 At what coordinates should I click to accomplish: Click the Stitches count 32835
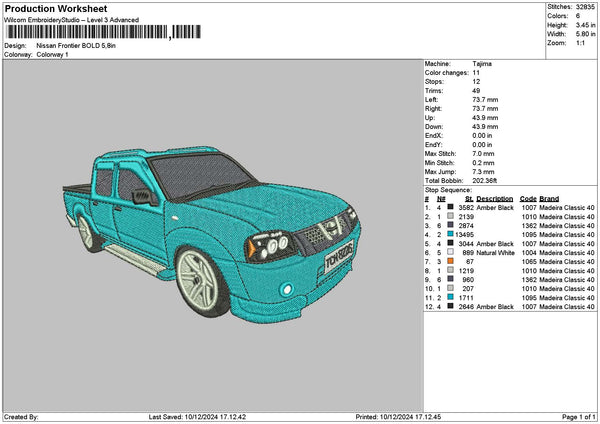click(584, 6)
